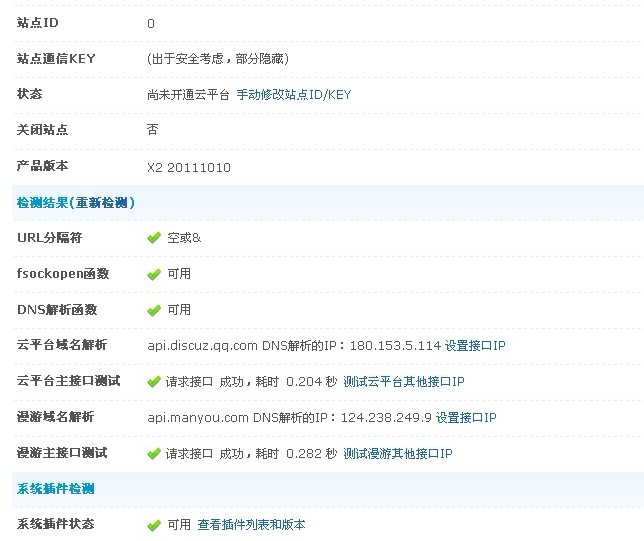
Task: Click 可用 in the fsockopen函数 row
Action: 179,274
